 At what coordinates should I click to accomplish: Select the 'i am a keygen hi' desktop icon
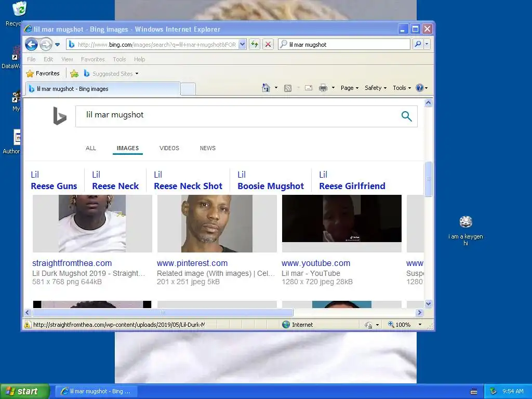(465, 231)
